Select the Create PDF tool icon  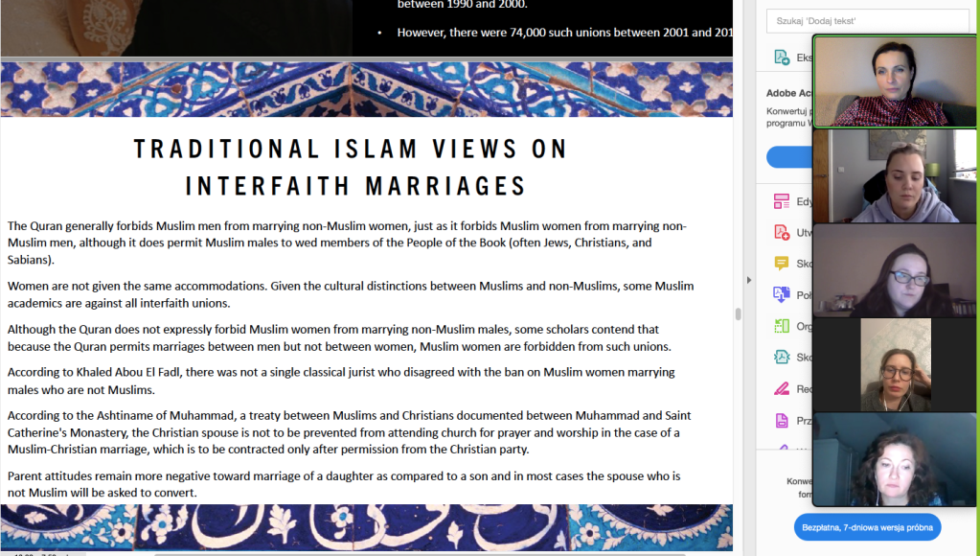[x=781, y=233]
